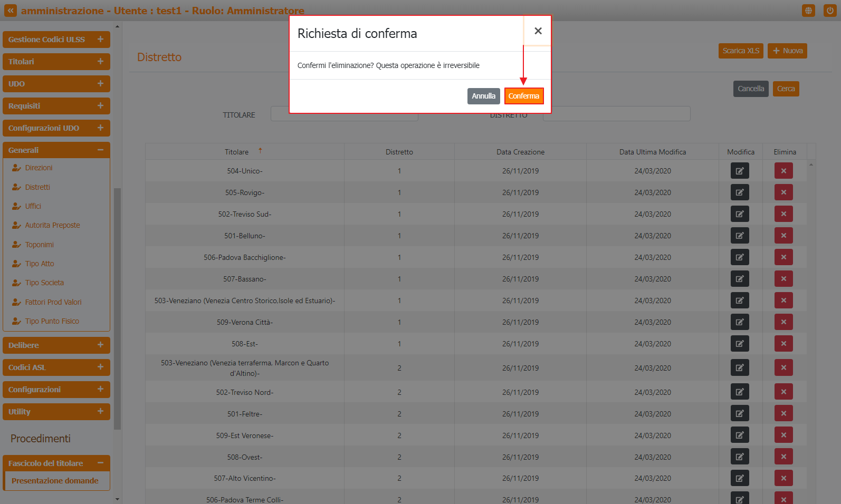This screenshot has width=841, height=504.
Task: Delete the 501-Belluno- row
Action: coord(783,236)
